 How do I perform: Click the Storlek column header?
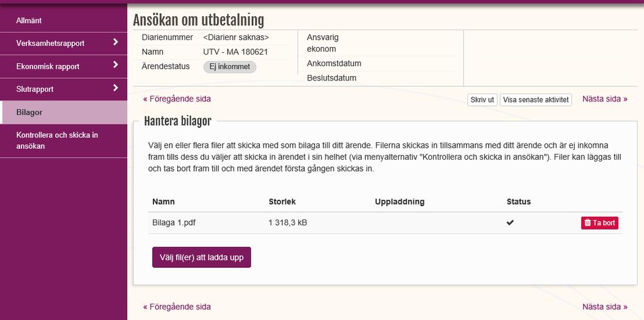[x=282, y=202]
